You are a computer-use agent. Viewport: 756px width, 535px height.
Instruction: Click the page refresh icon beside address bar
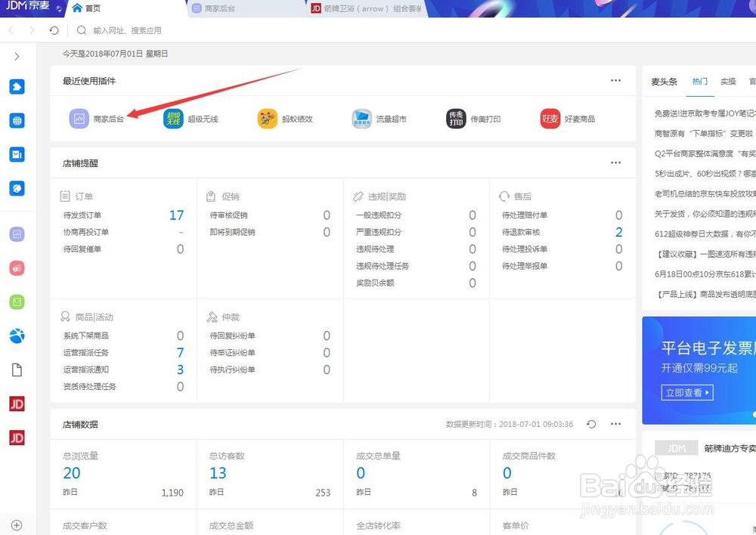point(51,30)
